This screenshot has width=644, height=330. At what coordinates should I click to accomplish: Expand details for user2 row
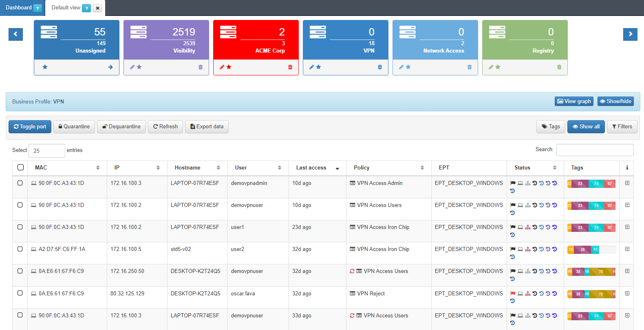(x=627, y=249)
